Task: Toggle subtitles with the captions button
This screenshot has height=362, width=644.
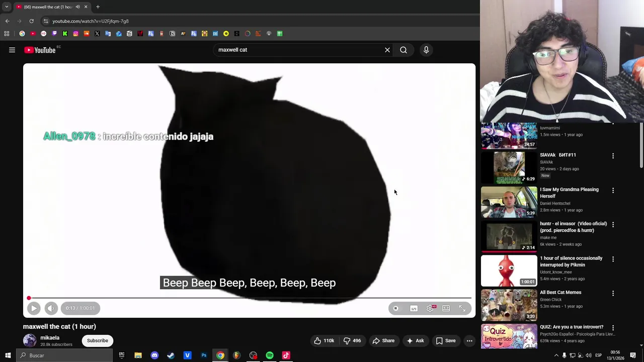Action: pos(414,309)
